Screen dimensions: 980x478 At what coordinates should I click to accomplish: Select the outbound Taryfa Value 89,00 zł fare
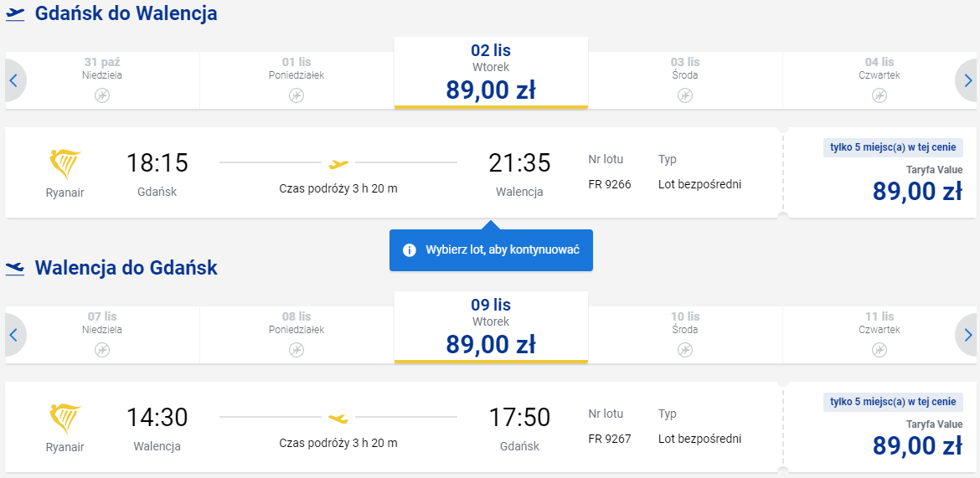coord(879,172)
